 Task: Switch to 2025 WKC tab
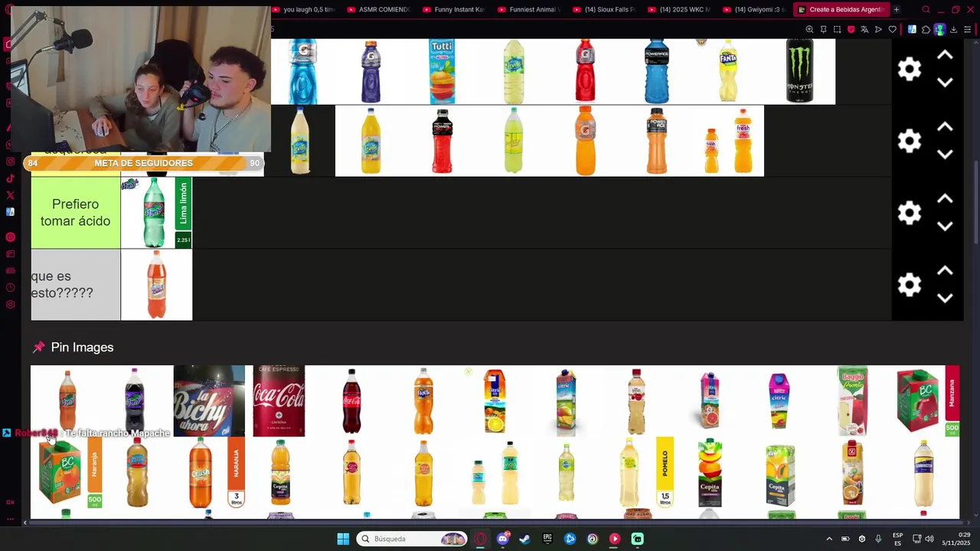pos(678,10)
